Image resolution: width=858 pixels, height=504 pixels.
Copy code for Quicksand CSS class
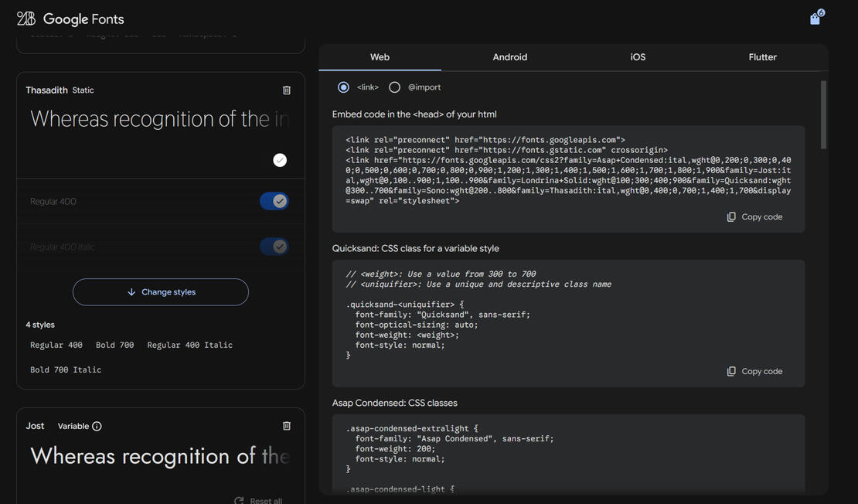pos(754,372)
